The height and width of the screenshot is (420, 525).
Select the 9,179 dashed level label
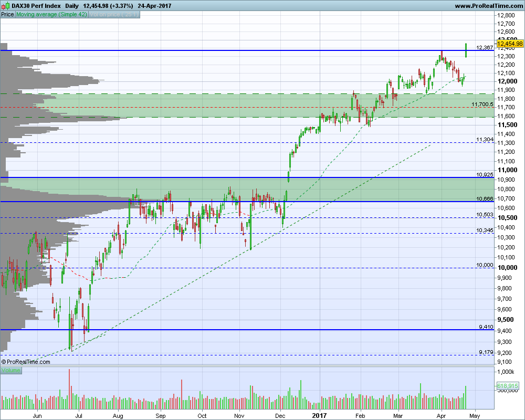(x=486, y=352)
